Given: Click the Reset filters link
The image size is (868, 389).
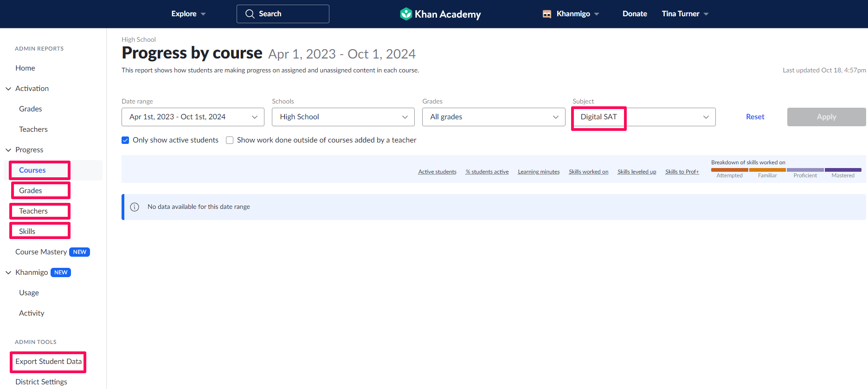Looking at the screenshot, I should point(755,117).
